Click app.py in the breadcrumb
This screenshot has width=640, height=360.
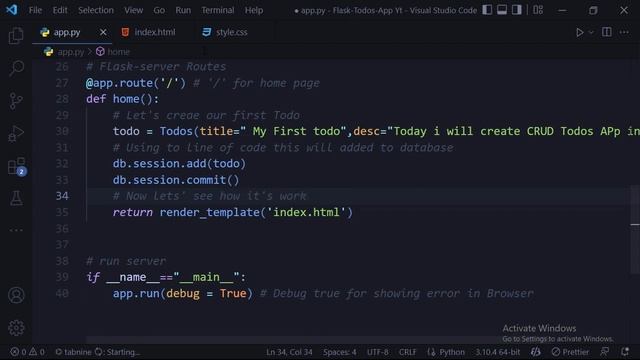pyautogui.click(x=71, y=52)
